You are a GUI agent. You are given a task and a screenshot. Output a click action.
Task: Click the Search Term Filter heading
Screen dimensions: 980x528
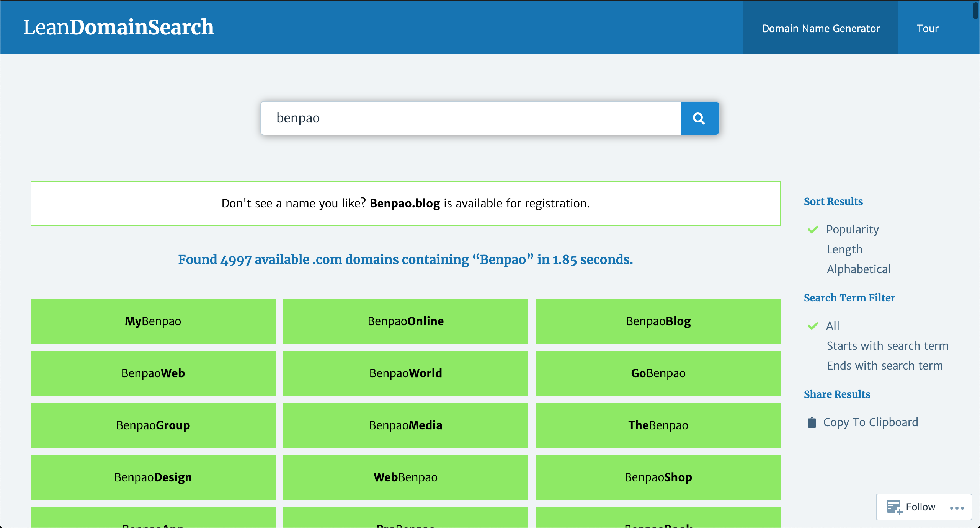[849, 298]
